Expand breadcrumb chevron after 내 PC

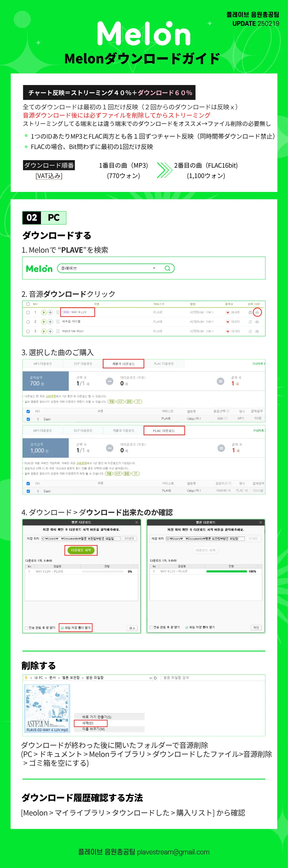point(46,678)
